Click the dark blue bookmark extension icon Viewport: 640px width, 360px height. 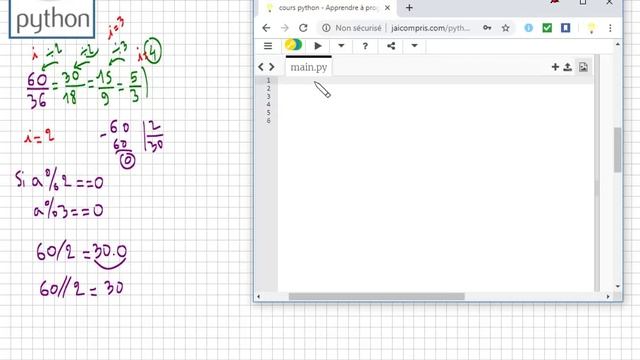click(565, 28)
